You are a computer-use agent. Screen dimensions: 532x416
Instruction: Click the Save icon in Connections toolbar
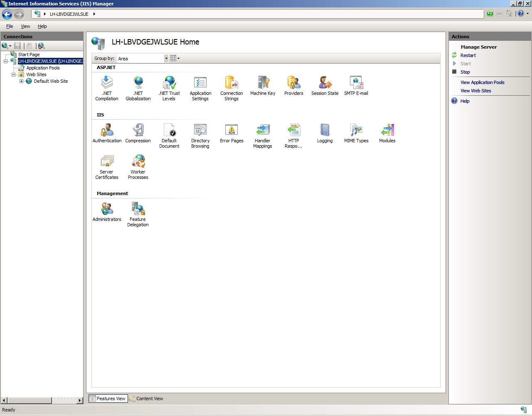(x=17, y=46)
